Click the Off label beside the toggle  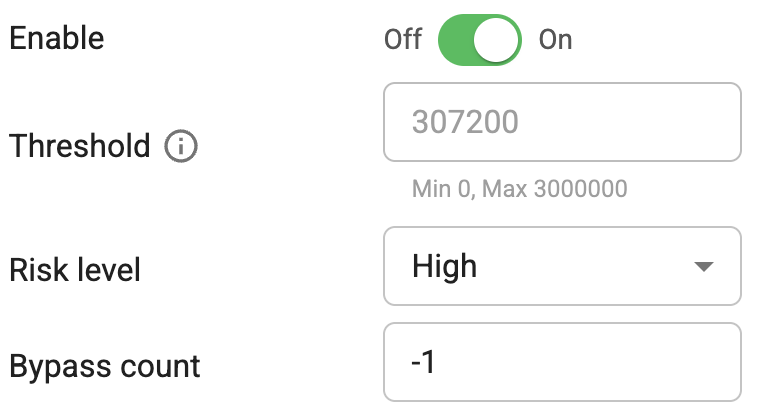point(403,40)
